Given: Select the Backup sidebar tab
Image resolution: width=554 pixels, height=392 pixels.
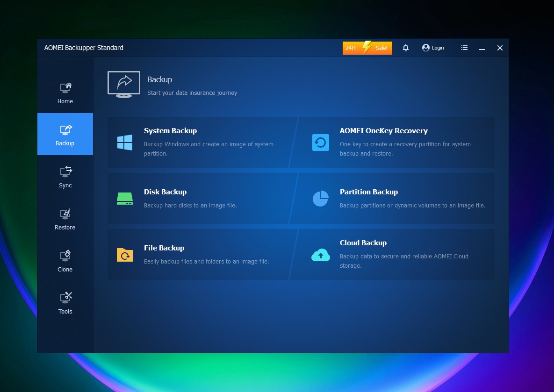Looking at the screenshot, I should point(65,134).
